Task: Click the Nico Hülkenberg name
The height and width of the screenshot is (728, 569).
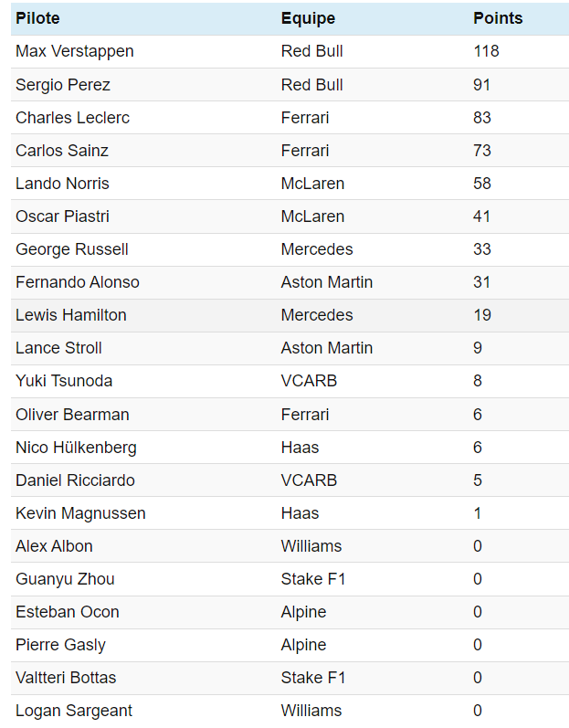Action: pyautogui.click(x=76, y=448)
